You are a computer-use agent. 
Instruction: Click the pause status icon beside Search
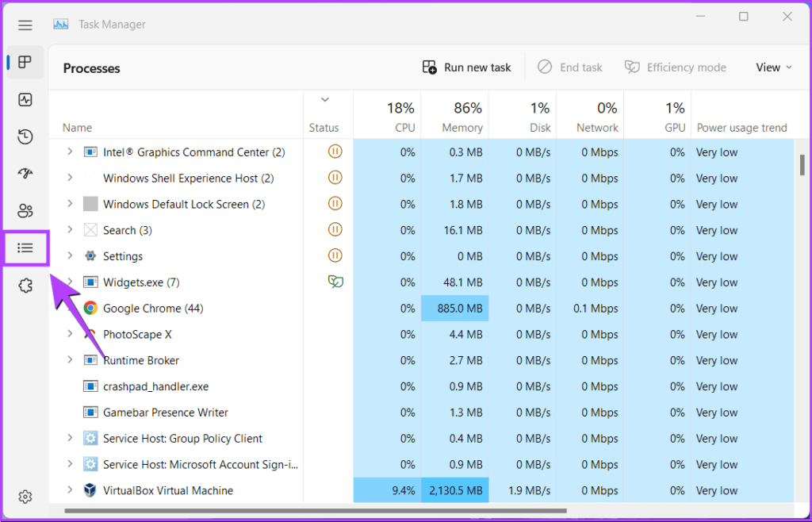coord(335,229)
